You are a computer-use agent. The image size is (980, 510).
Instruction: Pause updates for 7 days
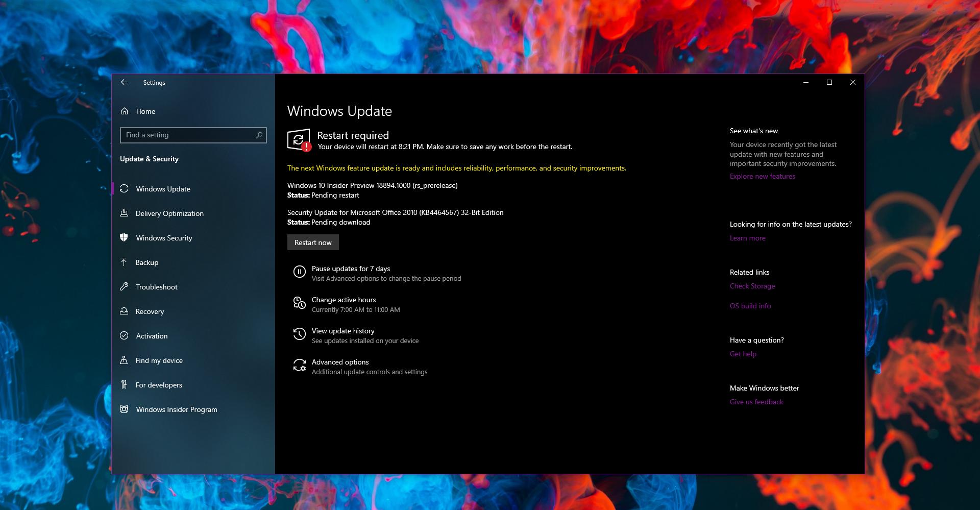351,269
